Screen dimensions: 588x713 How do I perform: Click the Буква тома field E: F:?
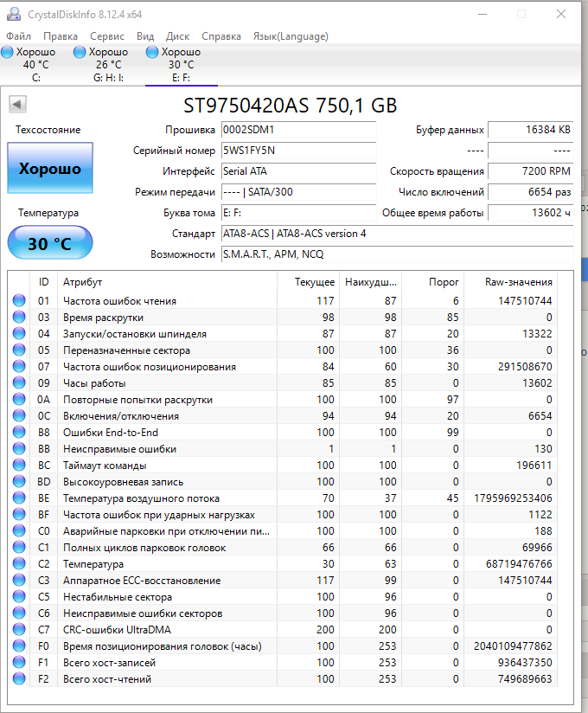[298, 213]
